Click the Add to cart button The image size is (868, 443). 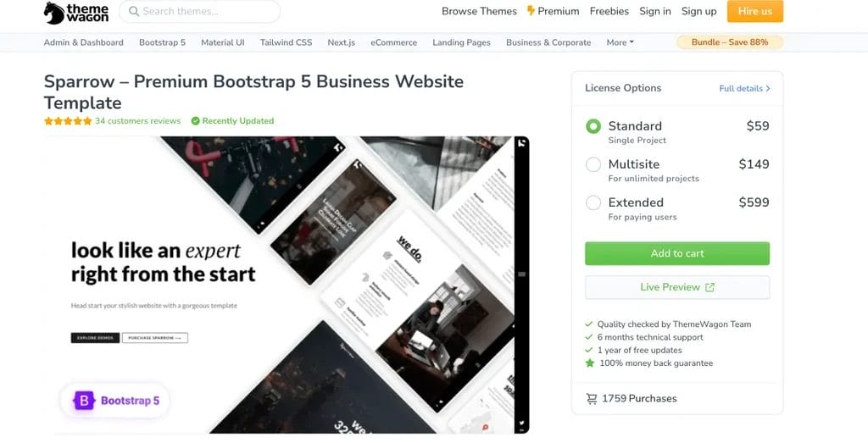(x=677, y=253)
